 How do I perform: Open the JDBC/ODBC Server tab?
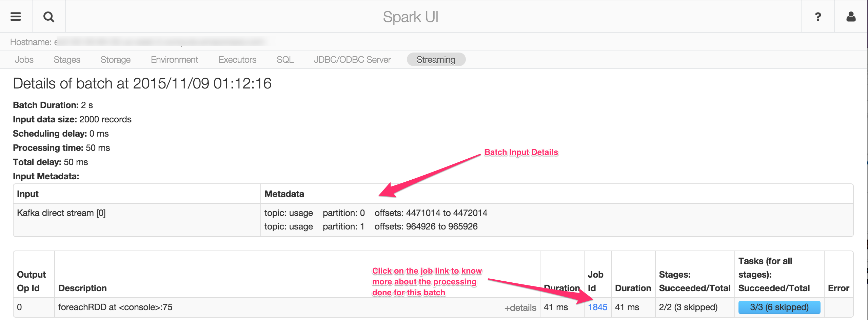click(x=352, y=60)
